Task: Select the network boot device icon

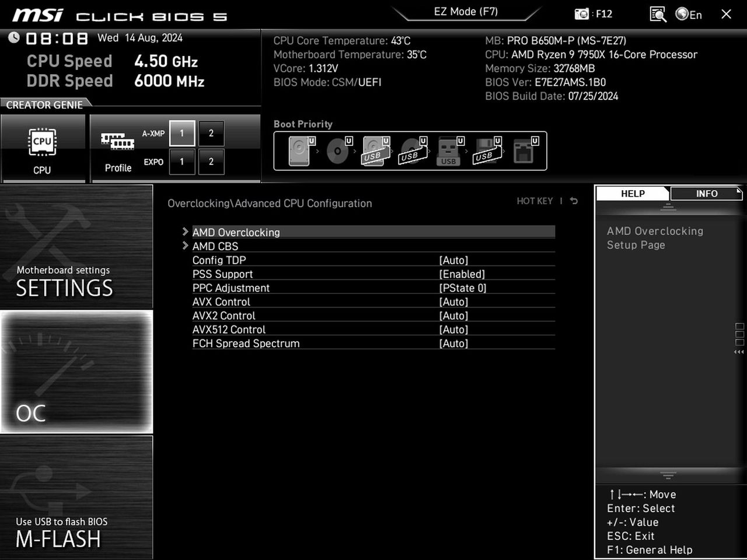Action: tap(525, 151)
